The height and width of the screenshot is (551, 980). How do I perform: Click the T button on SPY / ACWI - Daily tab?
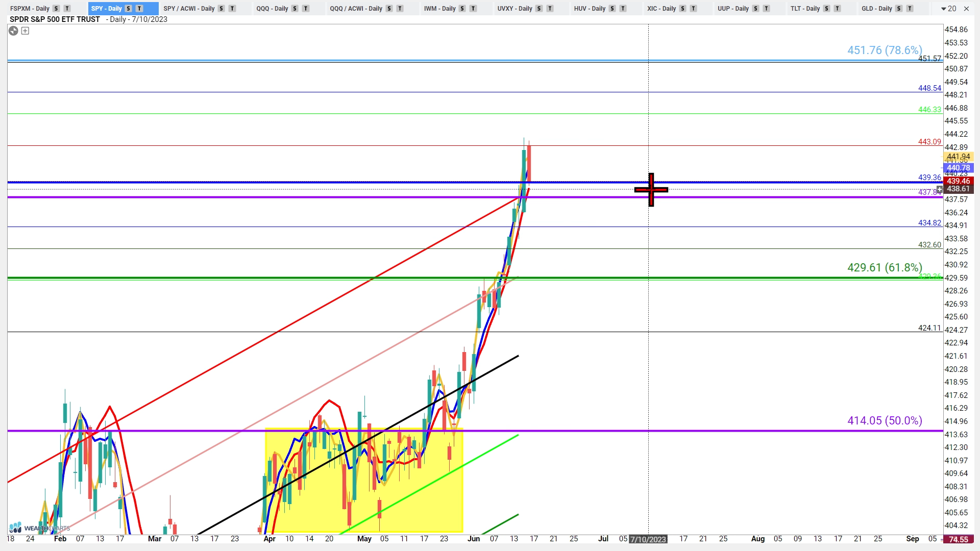(x=232, y=9)
